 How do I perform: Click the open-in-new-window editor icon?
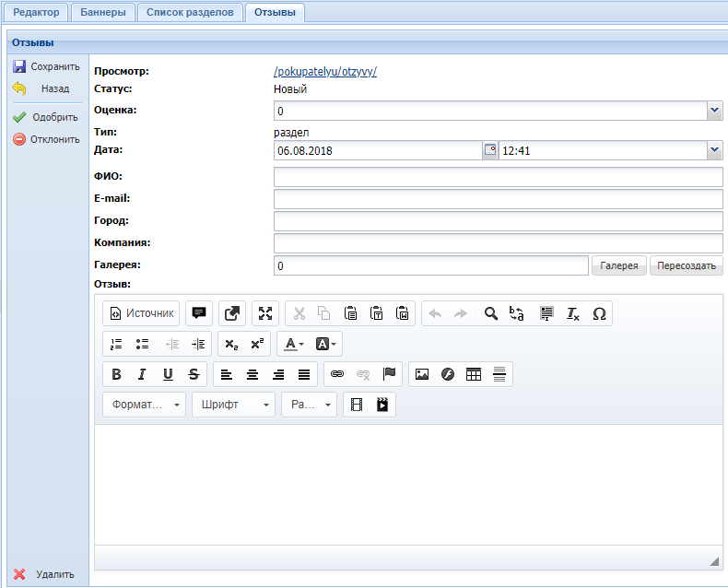pyautogui.click(x=232, y=313)
